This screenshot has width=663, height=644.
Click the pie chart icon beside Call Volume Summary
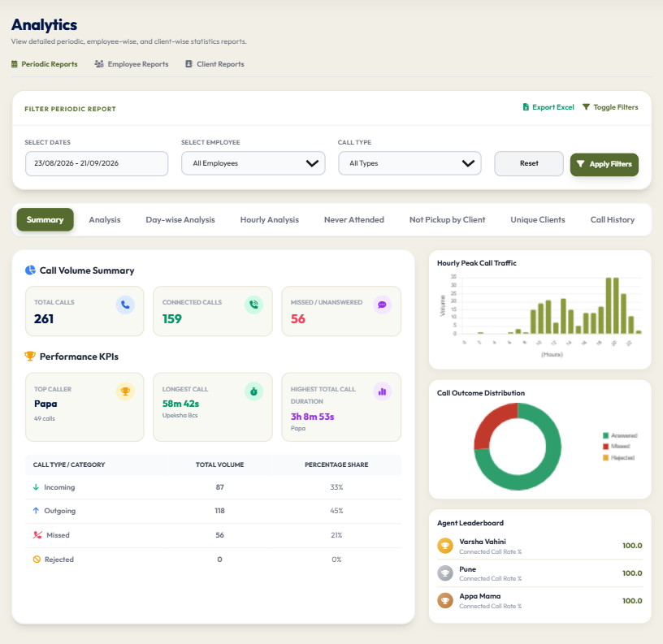30,270
